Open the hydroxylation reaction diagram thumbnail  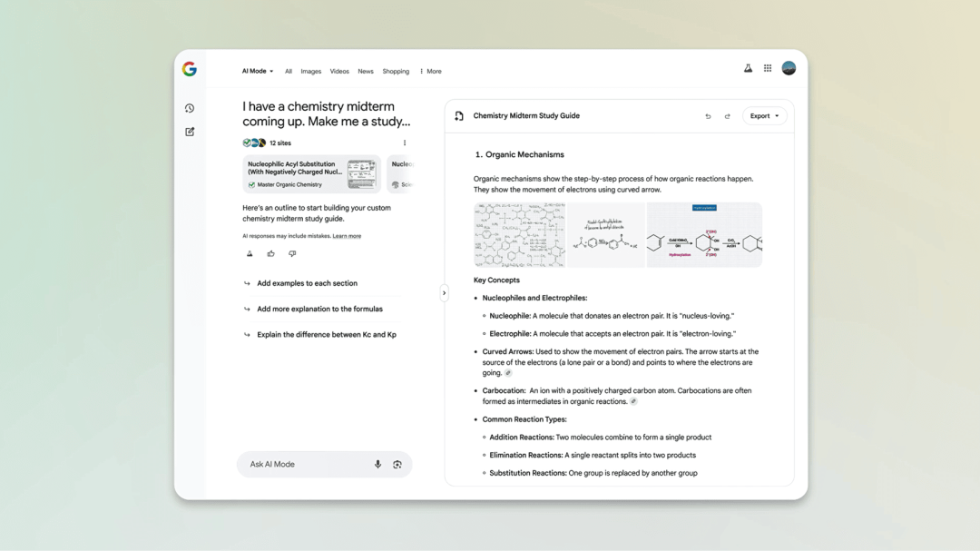click(704, 235)
